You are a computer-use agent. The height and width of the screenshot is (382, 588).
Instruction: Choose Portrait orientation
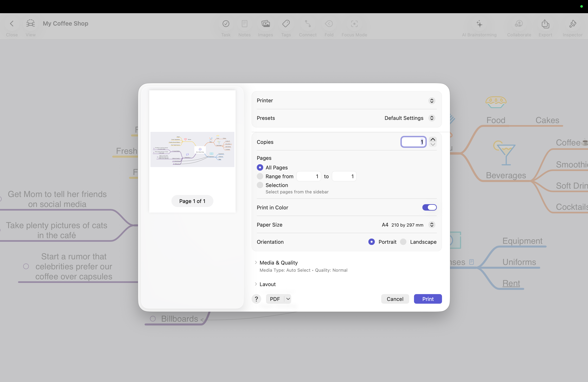(371, 242)
